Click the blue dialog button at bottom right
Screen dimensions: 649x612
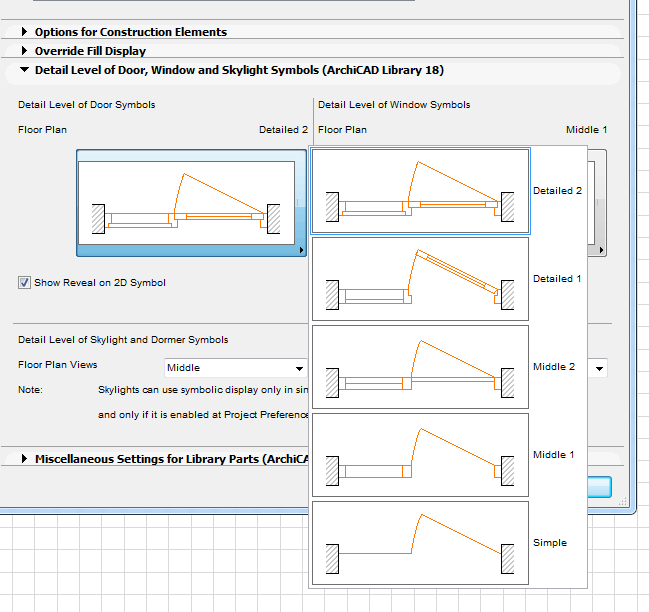coord(599,487)
